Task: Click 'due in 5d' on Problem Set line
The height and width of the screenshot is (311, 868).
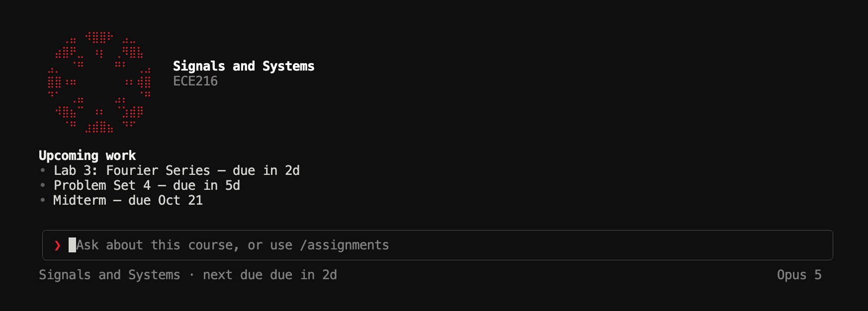Action: (x=206, y=185)
